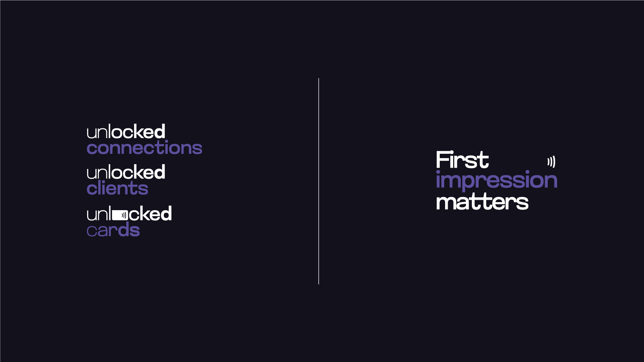Screen dimensions: 644x362
Task: Click the dot of the i in impression
Action: click(438, 172)
